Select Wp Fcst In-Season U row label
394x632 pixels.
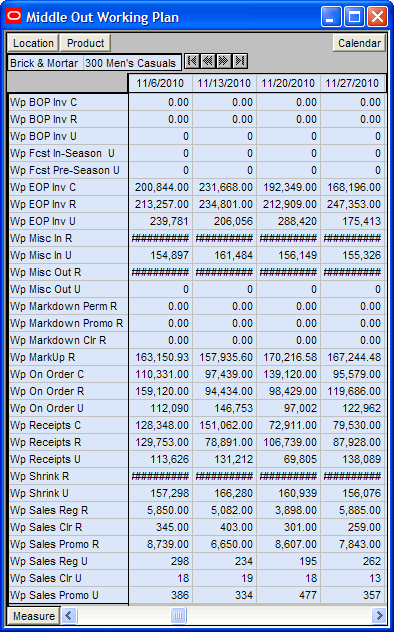68,153
